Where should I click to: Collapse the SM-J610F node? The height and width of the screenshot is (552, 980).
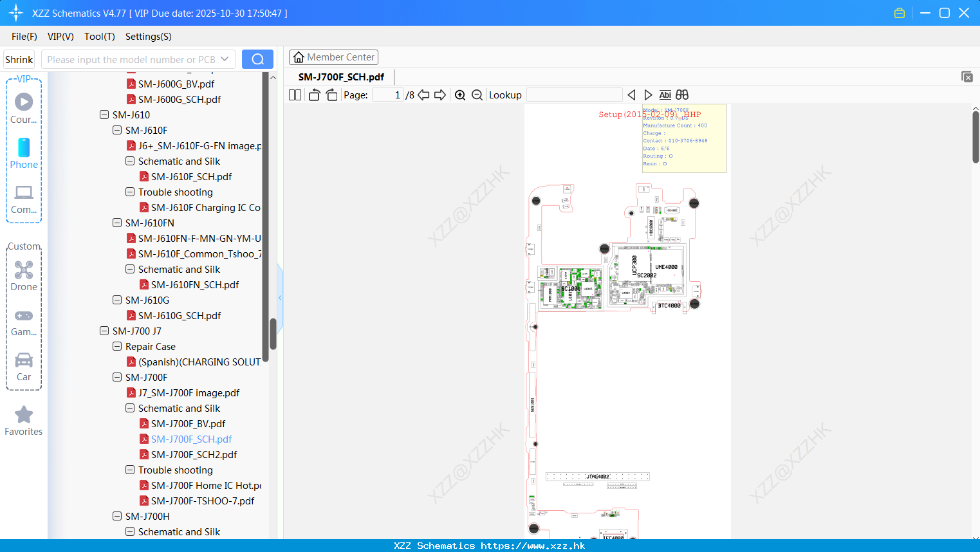tap(117, 131)
